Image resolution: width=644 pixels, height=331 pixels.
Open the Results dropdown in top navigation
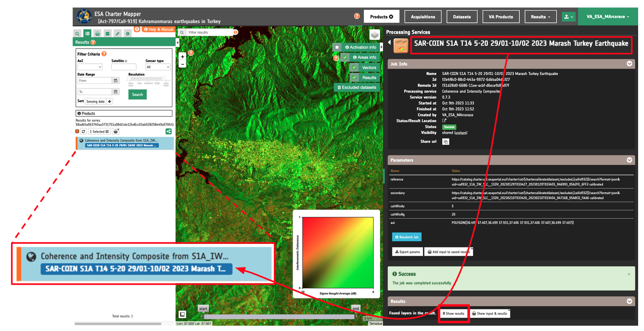point(541,17)
